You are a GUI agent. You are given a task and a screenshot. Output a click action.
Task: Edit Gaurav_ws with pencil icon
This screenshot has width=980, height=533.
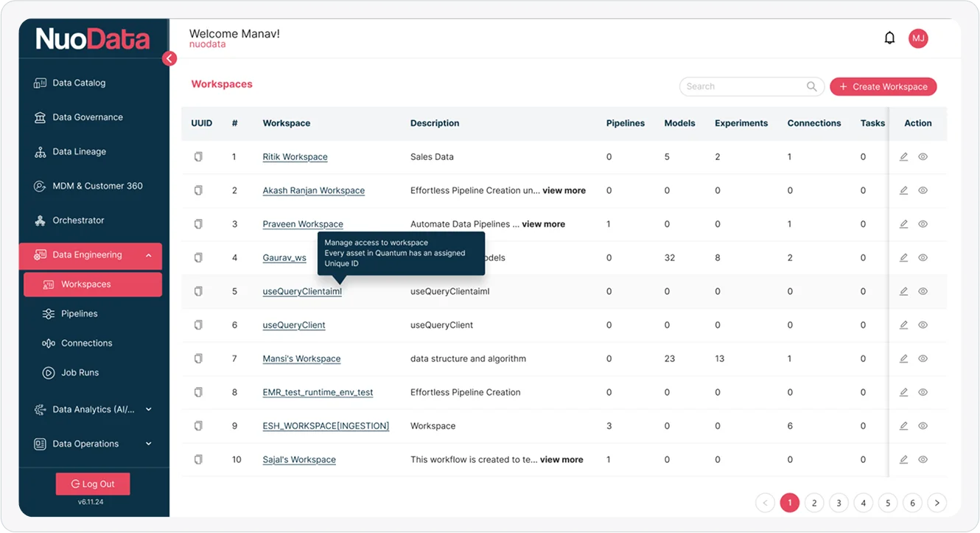point(903,258)
